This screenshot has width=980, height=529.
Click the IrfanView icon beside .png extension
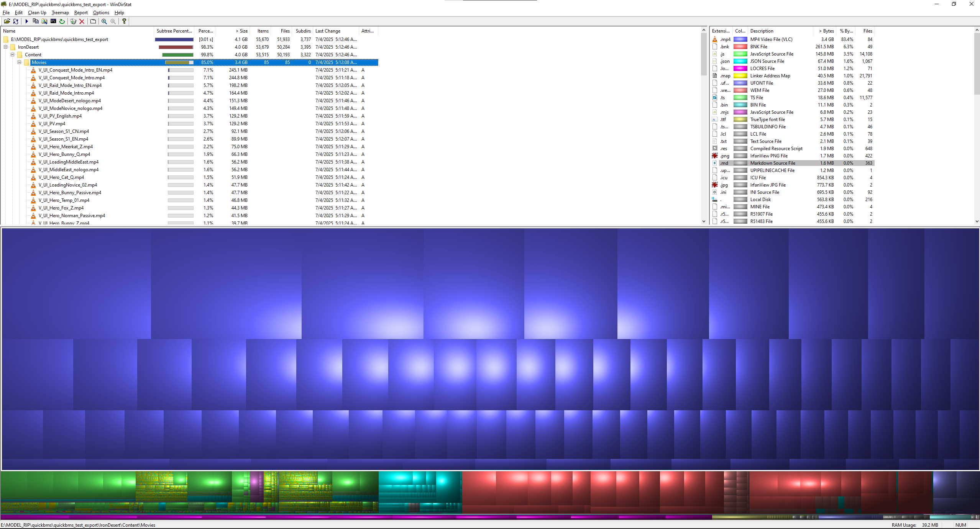(x=715, y=156)
